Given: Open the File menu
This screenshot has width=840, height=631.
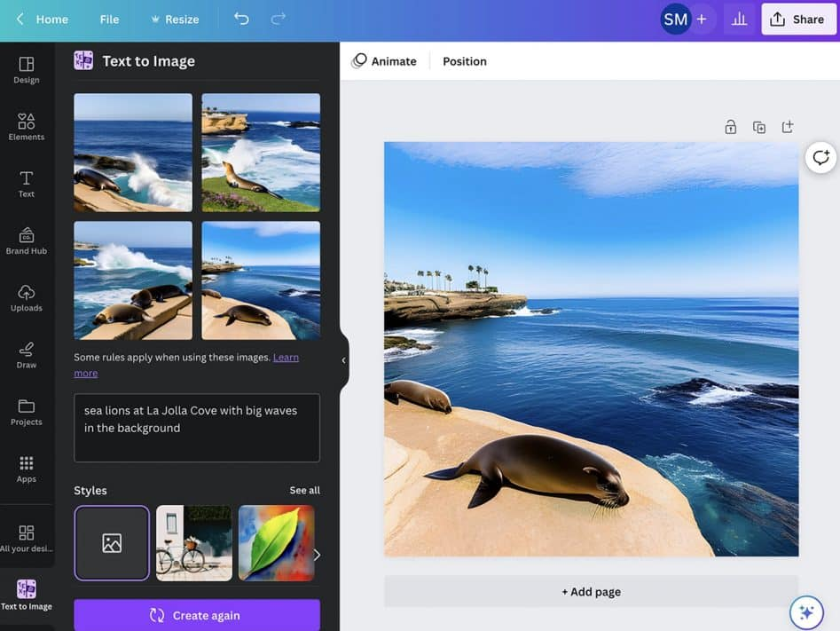Looking at the screenshot, I should [x=109, y=19].
